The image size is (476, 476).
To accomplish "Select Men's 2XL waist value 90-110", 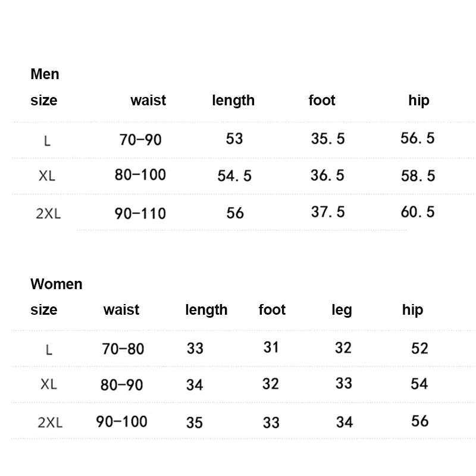I will click(140, 213).
